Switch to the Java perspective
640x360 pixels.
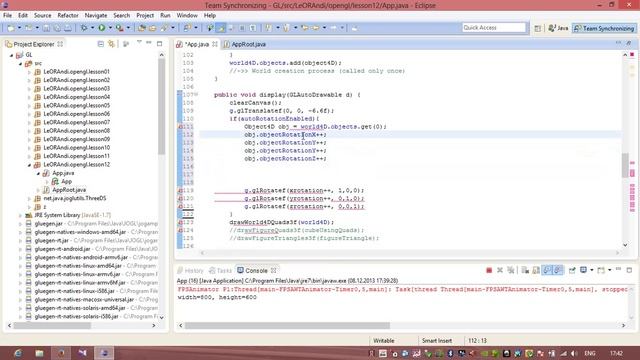558,28
